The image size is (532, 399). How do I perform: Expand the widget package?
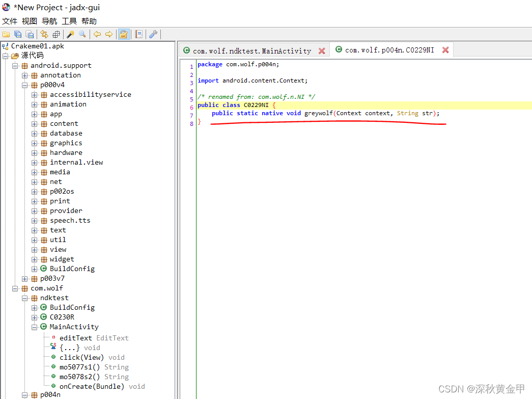(x=34, y=259)
